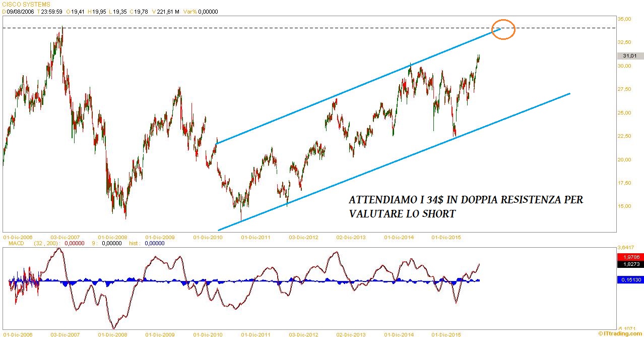Click the red MACD value tag 1,9786
Screen dimensions: 644x337
click(x=630, y=257)
